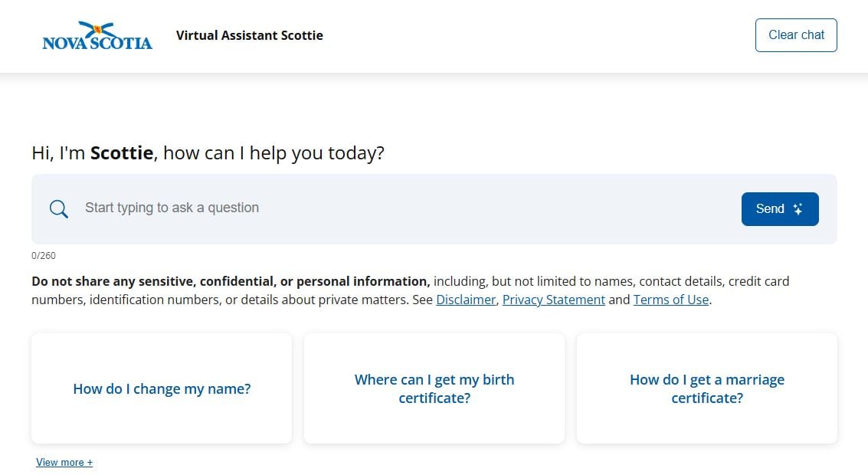Expand the View more suggestions link
868x475 pixels.
[x=64, y=461]
